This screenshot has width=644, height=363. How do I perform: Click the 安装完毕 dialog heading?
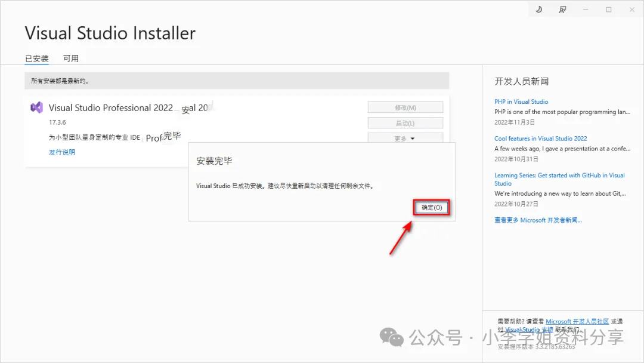215,161
